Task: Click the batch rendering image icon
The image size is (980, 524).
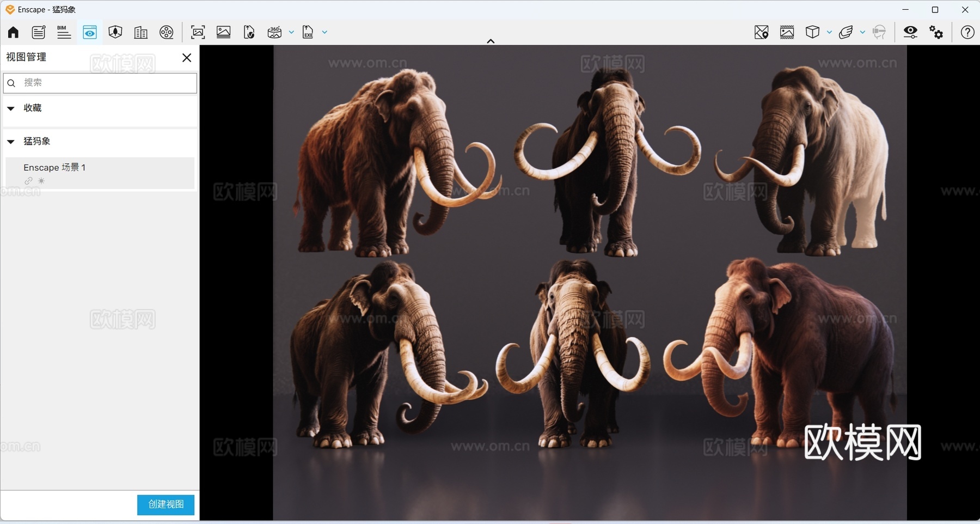Action: pyautogui.click(x=224, y=32)
